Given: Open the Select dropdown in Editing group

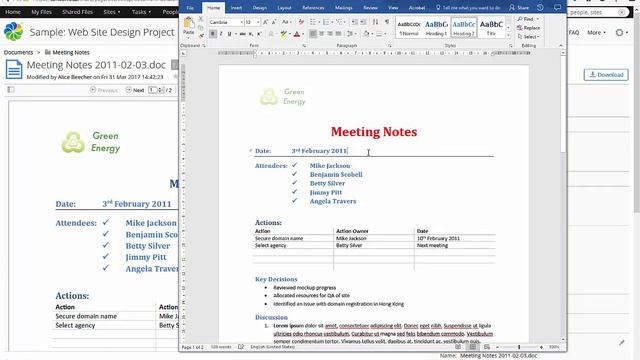Looking at the screenshot, I should pyautogui.click(x=529, y=36).
